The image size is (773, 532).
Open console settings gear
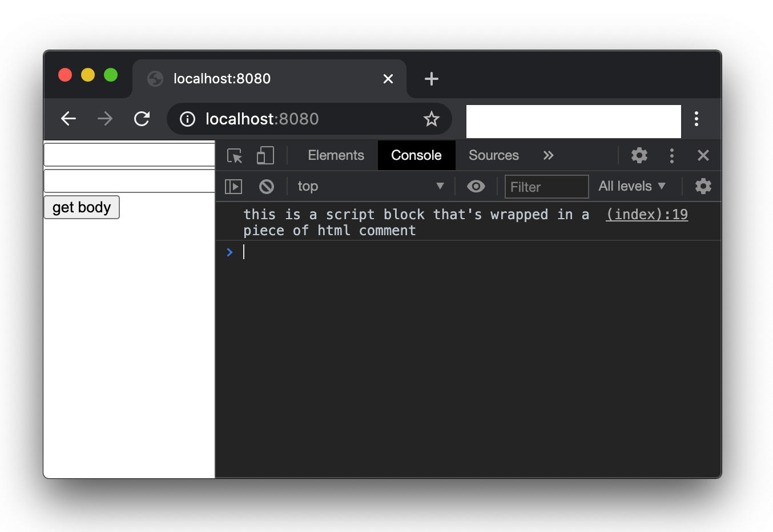coord(703,186)
